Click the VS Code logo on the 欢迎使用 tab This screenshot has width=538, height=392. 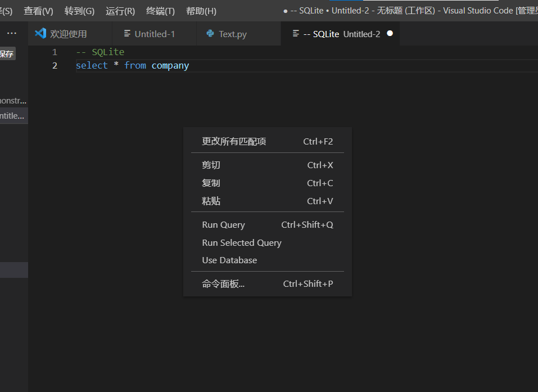(x=40, y=33)
